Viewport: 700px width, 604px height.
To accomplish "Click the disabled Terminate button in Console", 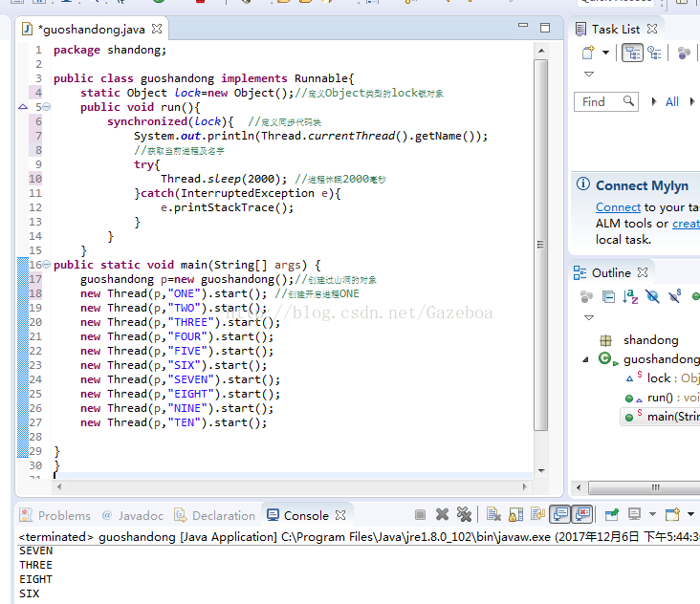I will (x=418, y=515).
